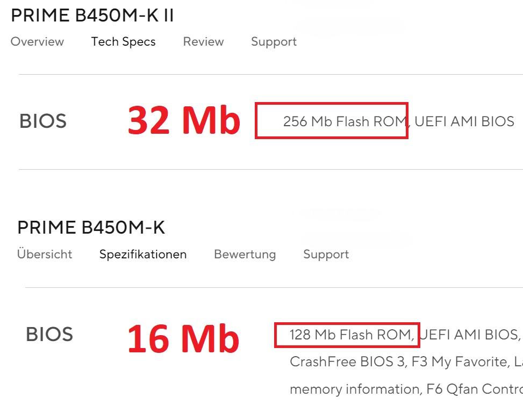Click the German page's PRIME B450M-K heading

coord(91,228)
